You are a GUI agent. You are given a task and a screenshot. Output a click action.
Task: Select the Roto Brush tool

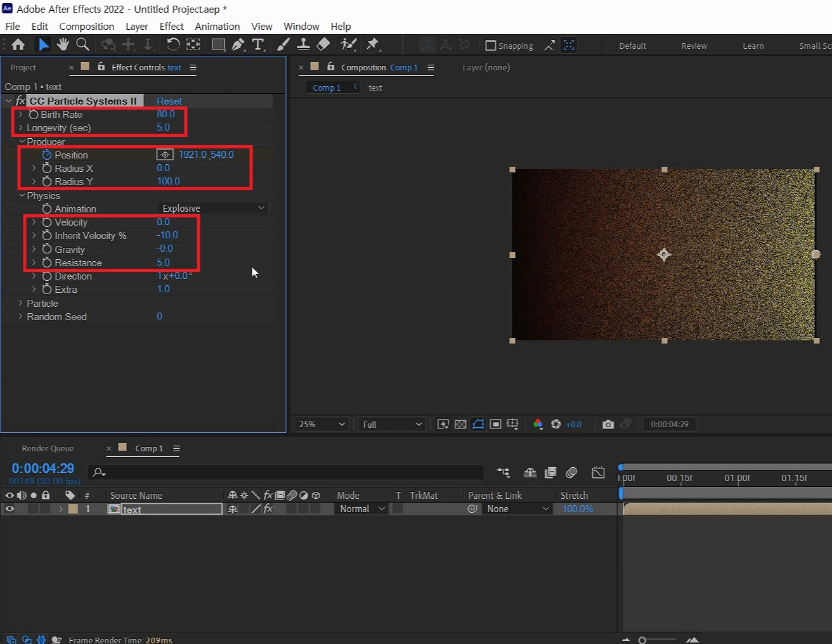[349, 44]
